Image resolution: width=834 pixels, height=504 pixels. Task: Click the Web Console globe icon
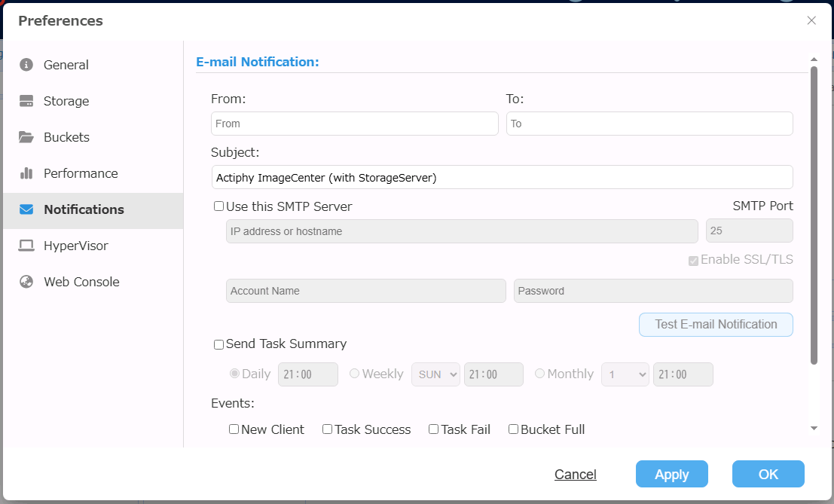[x=26, y=282]
